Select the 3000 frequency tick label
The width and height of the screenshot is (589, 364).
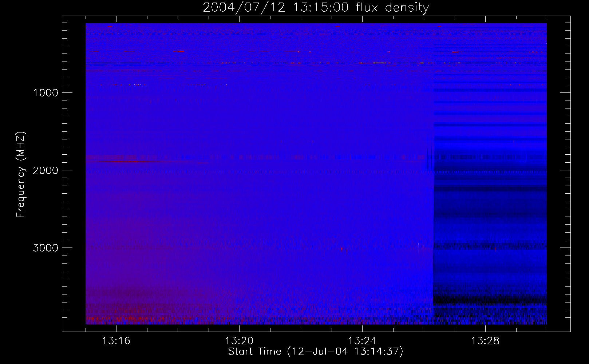[x=46, y=248]
